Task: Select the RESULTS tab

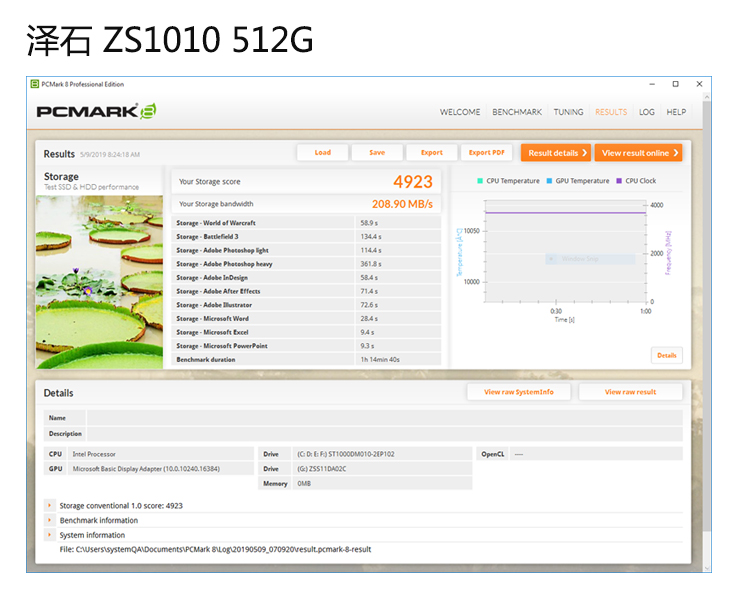Action: (611, 112)
